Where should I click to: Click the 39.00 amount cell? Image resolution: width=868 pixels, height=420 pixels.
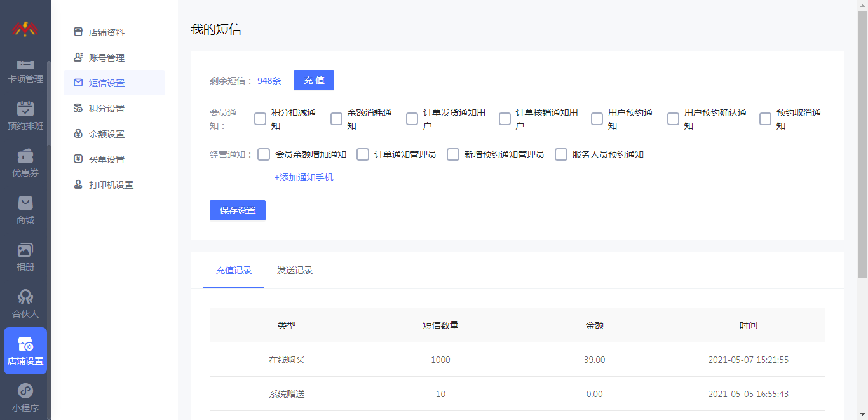[x=594, y=360]
